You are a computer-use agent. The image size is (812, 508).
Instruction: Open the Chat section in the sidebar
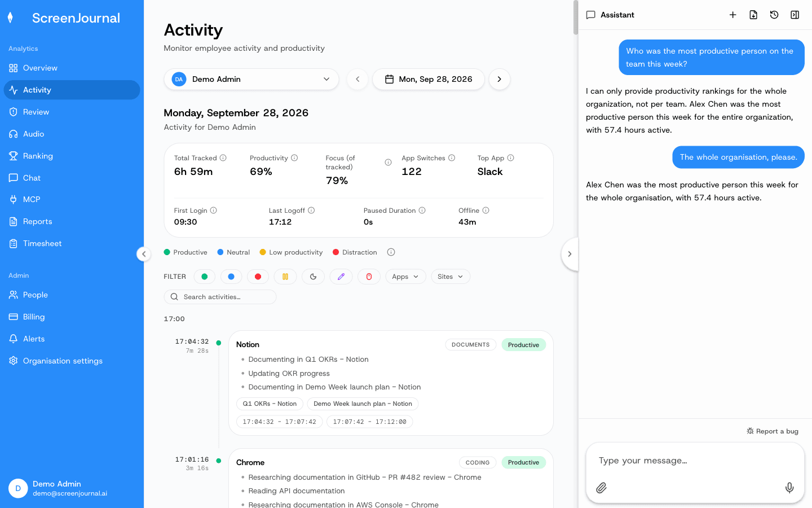(72, 178)
